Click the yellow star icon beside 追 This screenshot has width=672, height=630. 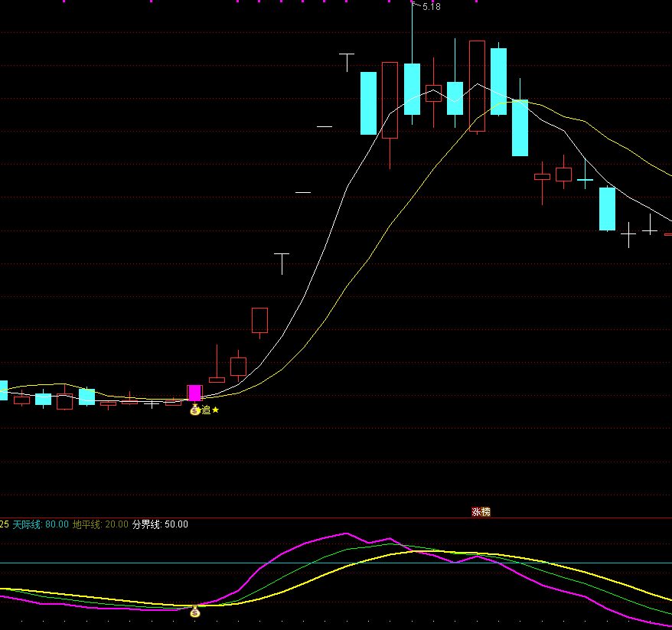click(216, 410)
